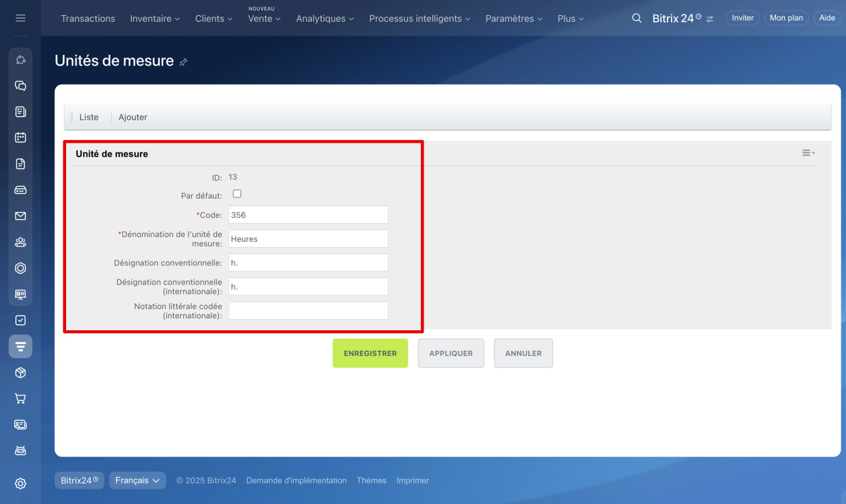
Task: Click the Aide button
Action: 827,18
